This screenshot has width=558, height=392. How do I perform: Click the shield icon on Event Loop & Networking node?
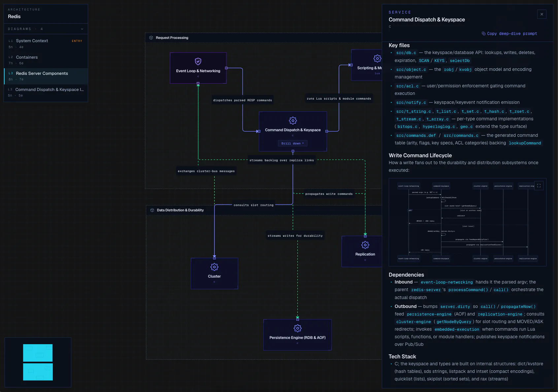click(198, 61)
